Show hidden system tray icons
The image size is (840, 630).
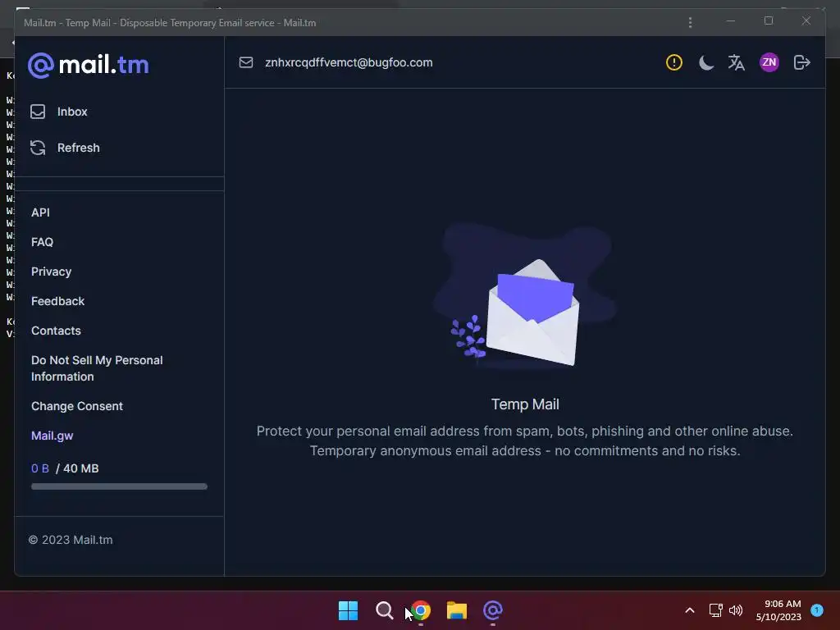[690, 610]
